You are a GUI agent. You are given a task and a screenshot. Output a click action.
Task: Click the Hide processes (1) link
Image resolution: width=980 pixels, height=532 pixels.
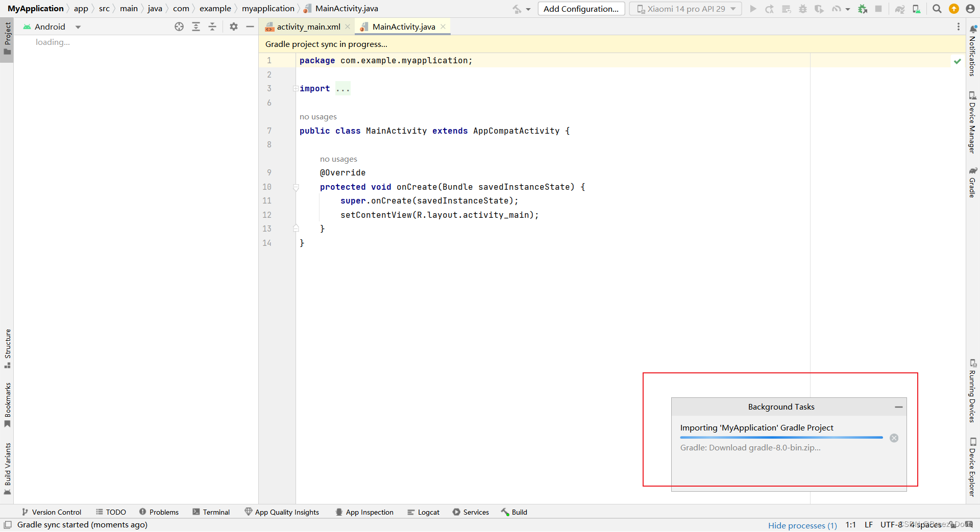click(x=802, y=525)
